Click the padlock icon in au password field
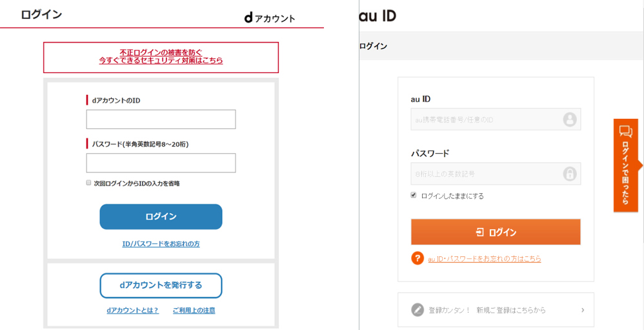 tap(570, 174)
